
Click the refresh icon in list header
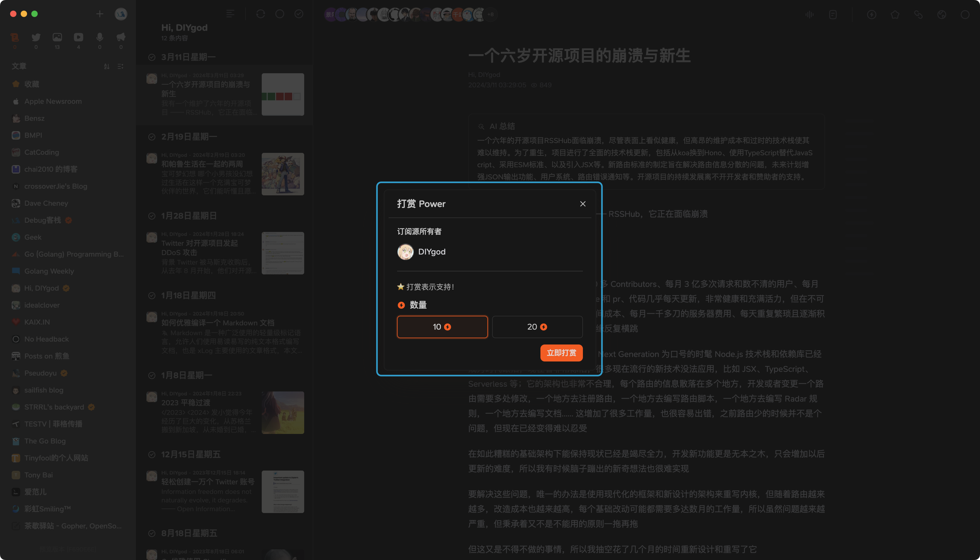click(x=260, y=14)
